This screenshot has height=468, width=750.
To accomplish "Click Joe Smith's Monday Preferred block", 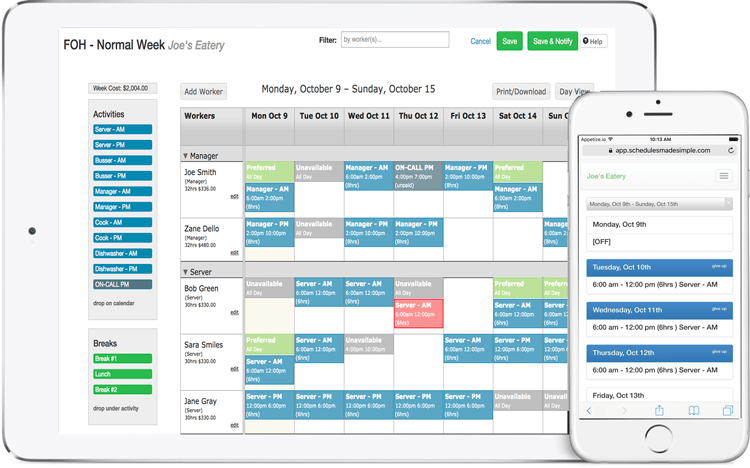I will pyautogui.click(x=269, y=172).
